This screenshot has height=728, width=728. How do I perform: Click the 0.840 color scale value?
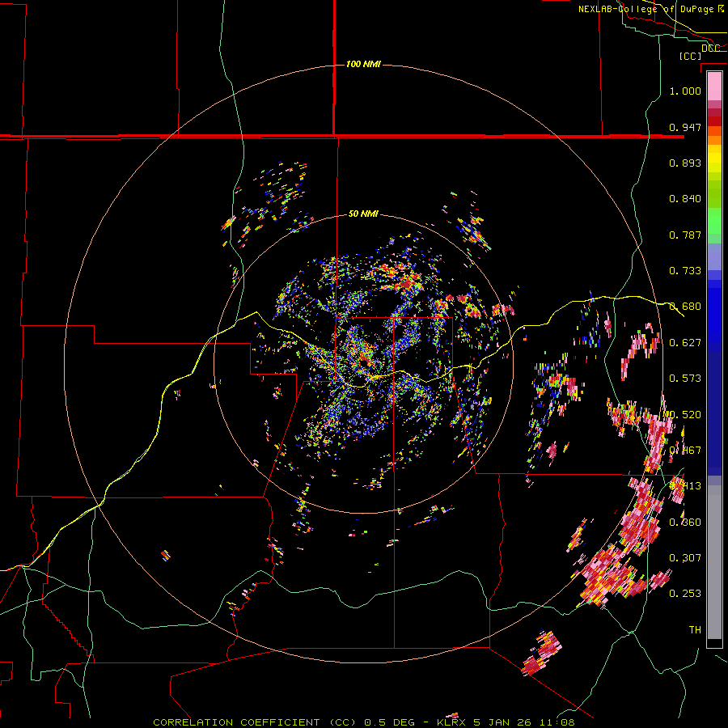pos(685,199)
